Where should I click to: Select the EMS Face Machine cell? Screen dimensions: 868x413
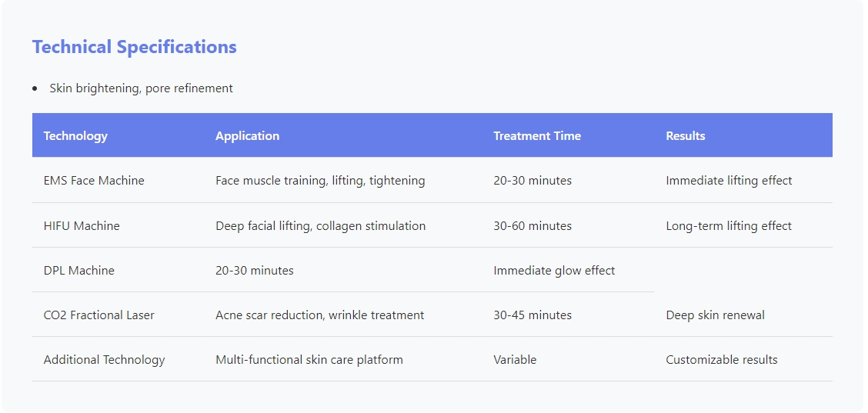(94, 181)
